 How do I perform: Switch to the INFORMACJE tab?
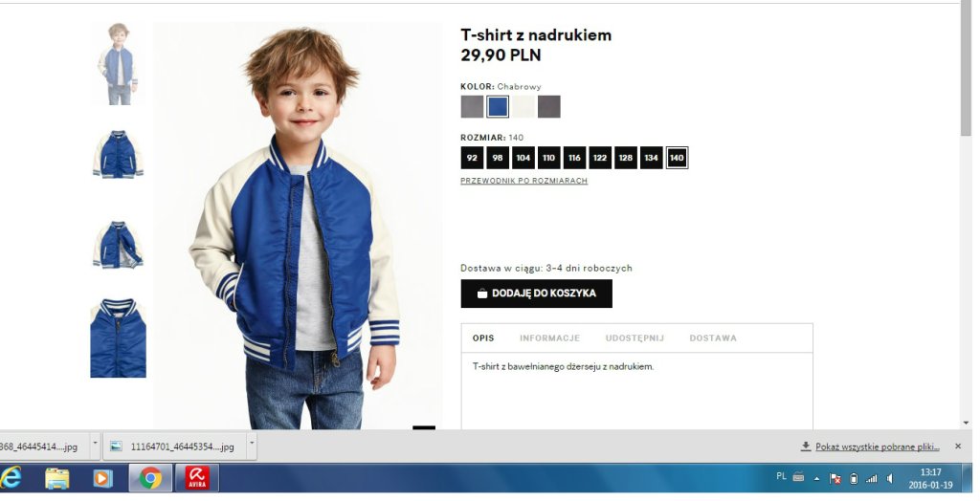[x=549, y=338]
